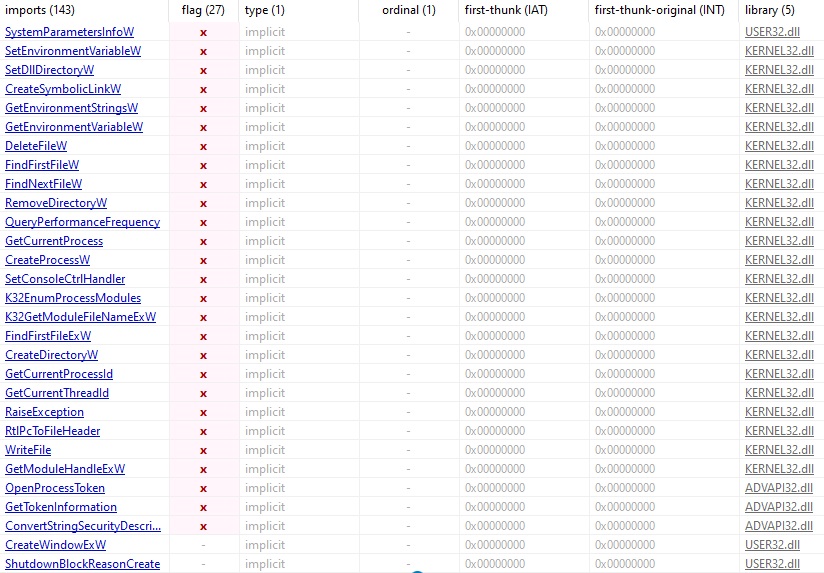Select the red X flag for OpenProcessToken
The width and height of the screenshot is (824, 573).
click(203, 488)
